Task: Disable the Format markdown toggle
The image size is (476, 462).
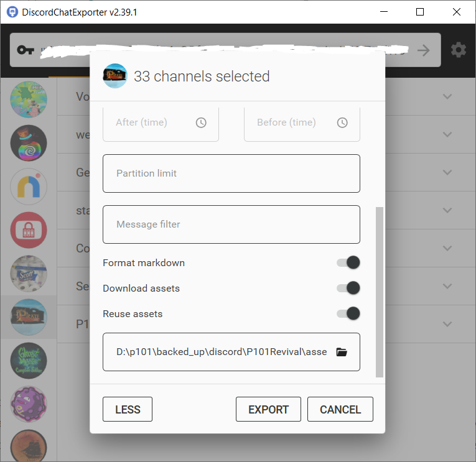Action: tap(348, 262)
